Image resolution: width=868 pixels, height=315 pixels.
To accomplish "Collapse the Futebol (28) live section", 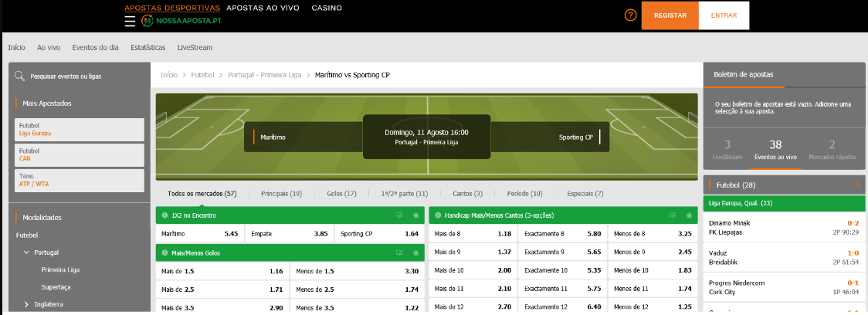I will [784, 185].
